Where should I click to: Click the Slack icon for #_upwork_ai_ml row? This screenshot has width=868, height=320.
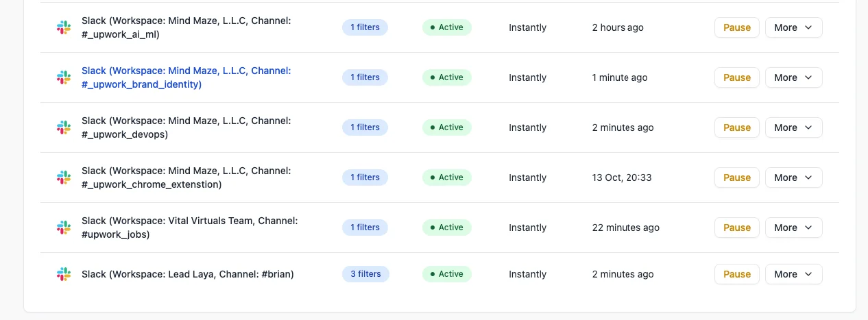pos(64,27)
